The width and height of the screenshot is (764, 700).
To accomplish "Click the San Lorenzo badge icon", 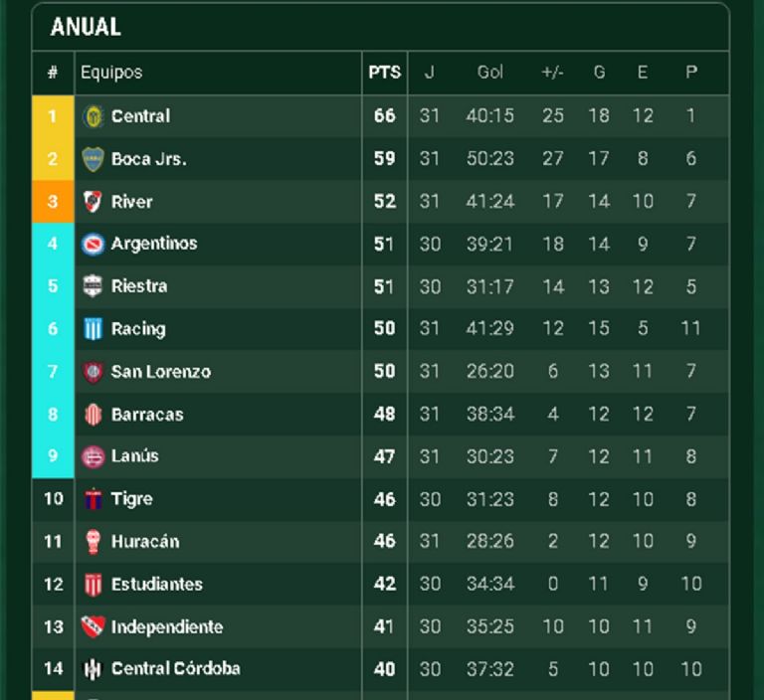I will pos(93,372).
